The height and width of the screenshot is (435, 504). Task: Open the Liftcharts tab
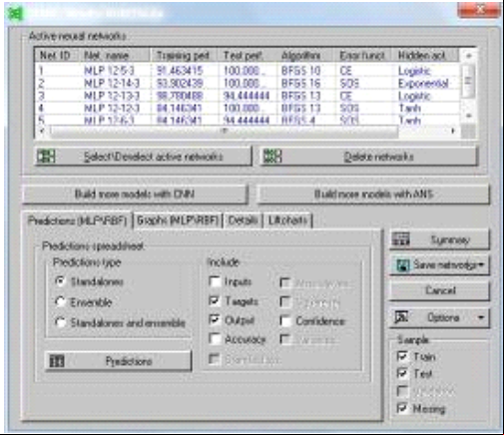point(287,220)
